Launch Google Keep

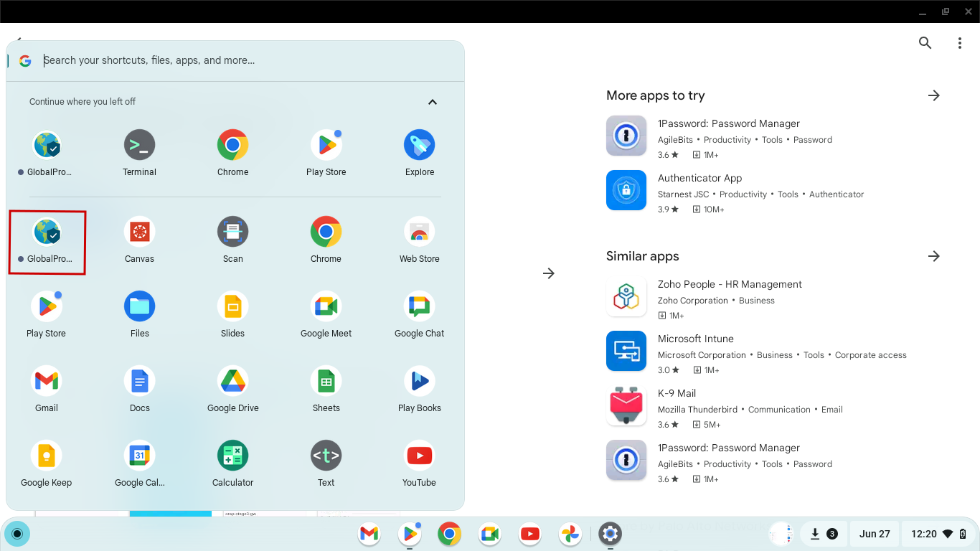click(47, 464)
